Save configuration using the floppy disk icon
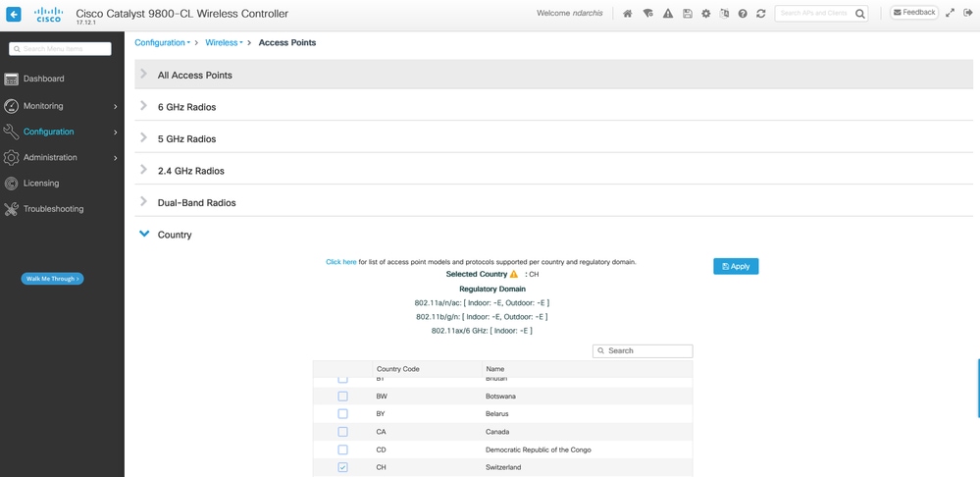980x477 pixels. pyautogui.click(x=687, y=13)
